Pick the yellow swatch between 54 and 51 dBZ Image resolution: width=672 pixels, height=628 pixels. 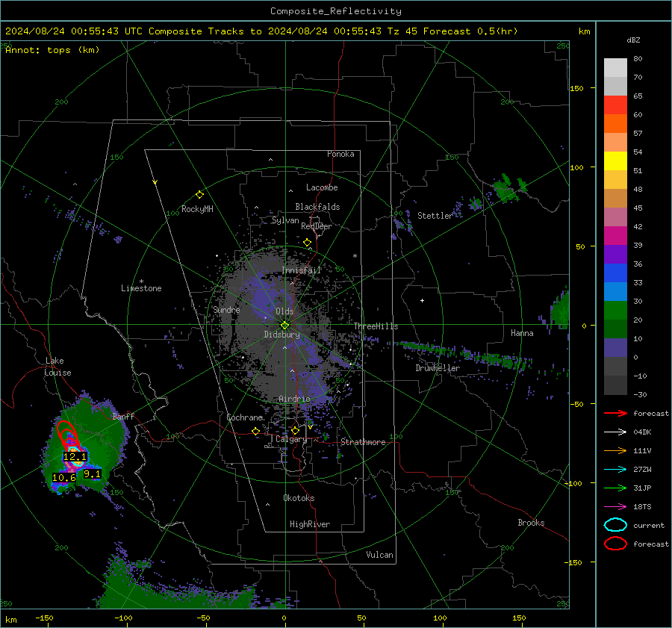tap(615, 161)
